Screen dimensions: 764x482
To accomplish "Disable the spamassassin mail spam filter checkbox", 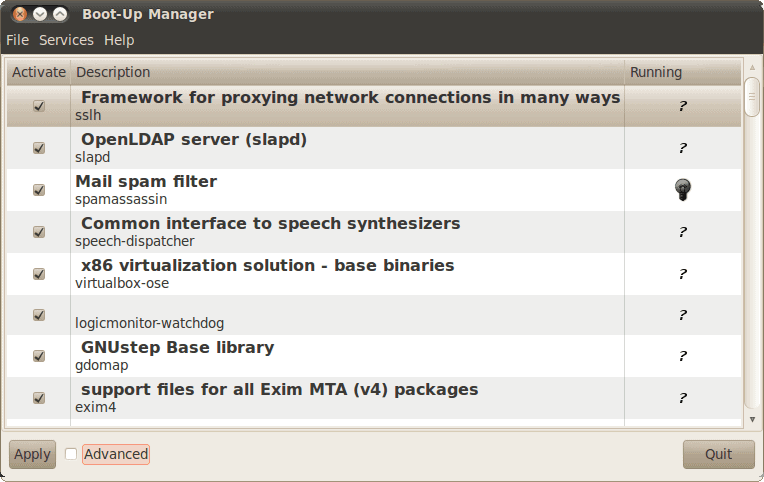I will coord(39,190).
